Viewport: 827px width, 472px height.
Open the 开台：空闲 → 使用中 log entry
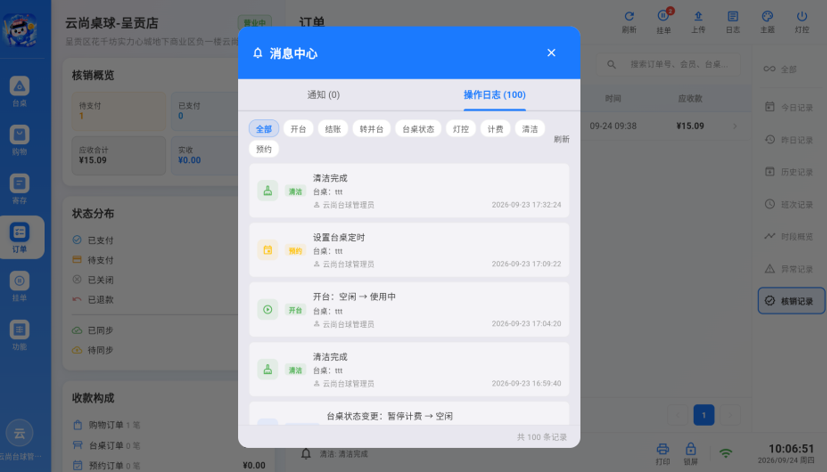(409, 310)
